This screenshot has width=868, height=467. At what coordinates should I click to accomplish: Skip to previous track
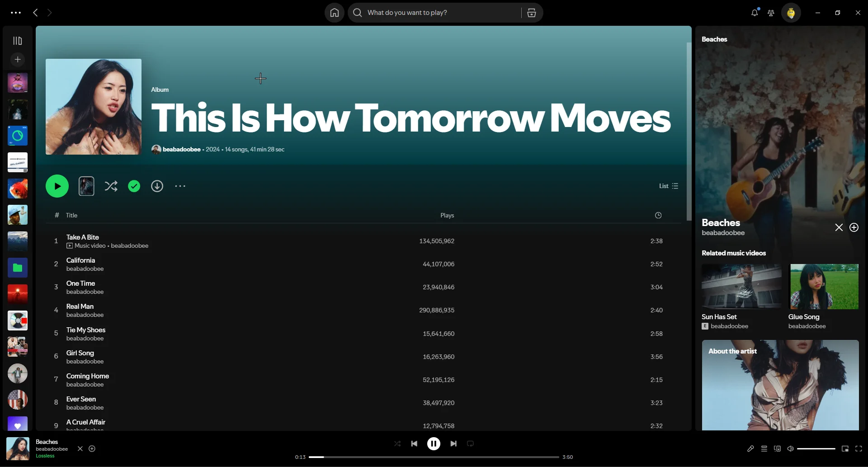(x=414, y=443)
